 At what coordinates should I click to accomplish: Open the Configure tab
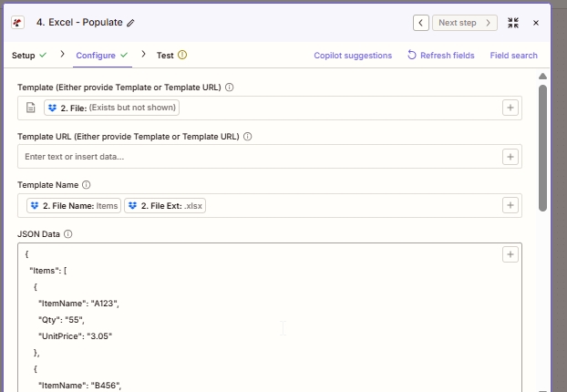pyautogui.click(x=101, y=56)
